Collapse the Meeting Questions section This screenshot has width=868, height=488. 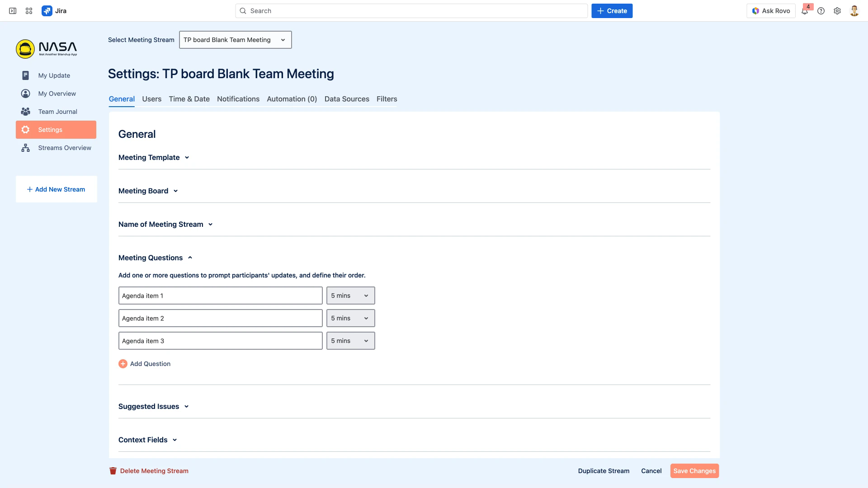(190, 258)
